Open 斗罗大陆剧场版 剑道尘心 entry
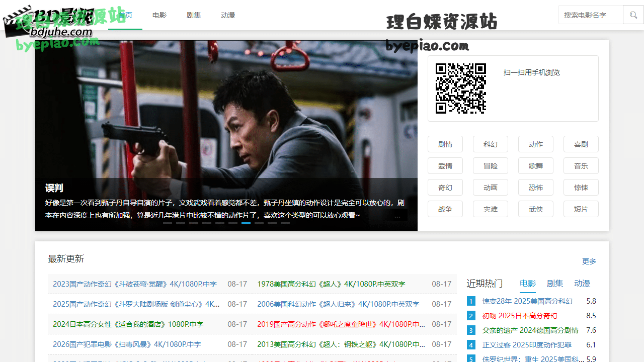644x362 pixels. pyautogui.click(x=136, y=304)
